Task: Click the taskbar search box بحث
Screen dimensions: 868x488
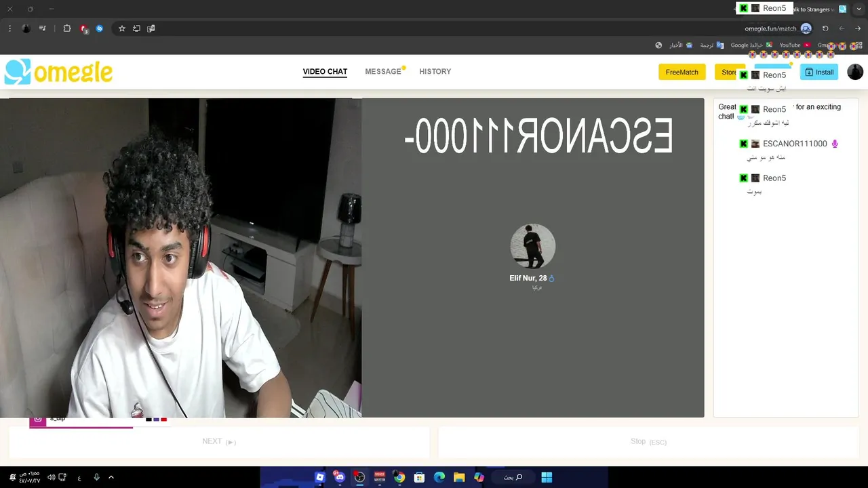Action: (x=513, y=477)
